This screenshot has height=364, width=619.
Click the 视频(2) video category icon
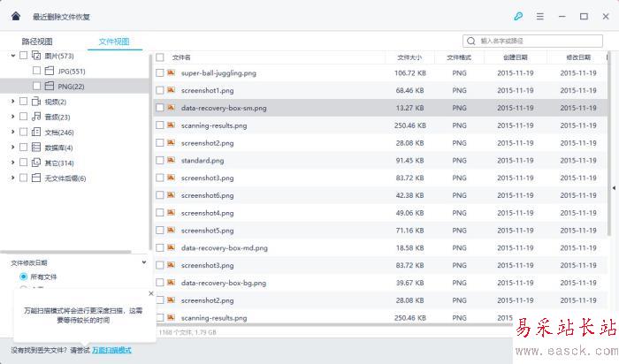click(x=36, y=102)
